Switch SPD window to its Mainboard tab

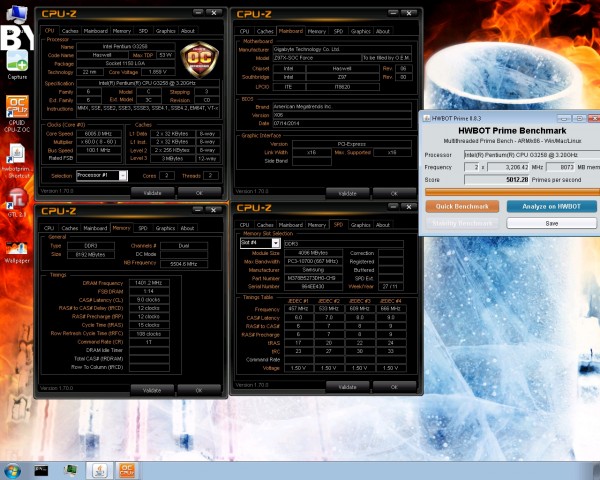click(x=291, y=225)
